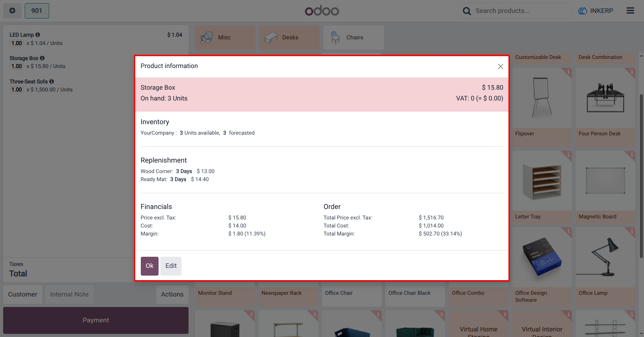The image size is (644, 337).
Task: Add Letter Tray to order
Action: pos(542,187)
